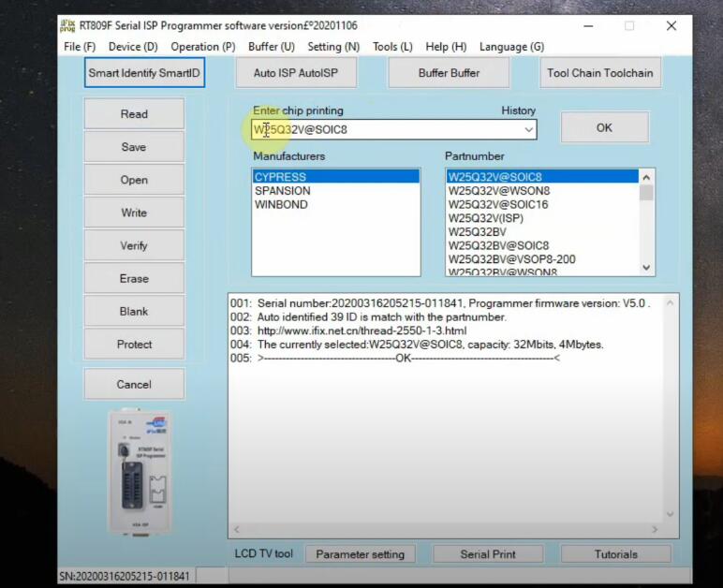
Task: Click the RT809F programmer device image
Action: point(140,472)
